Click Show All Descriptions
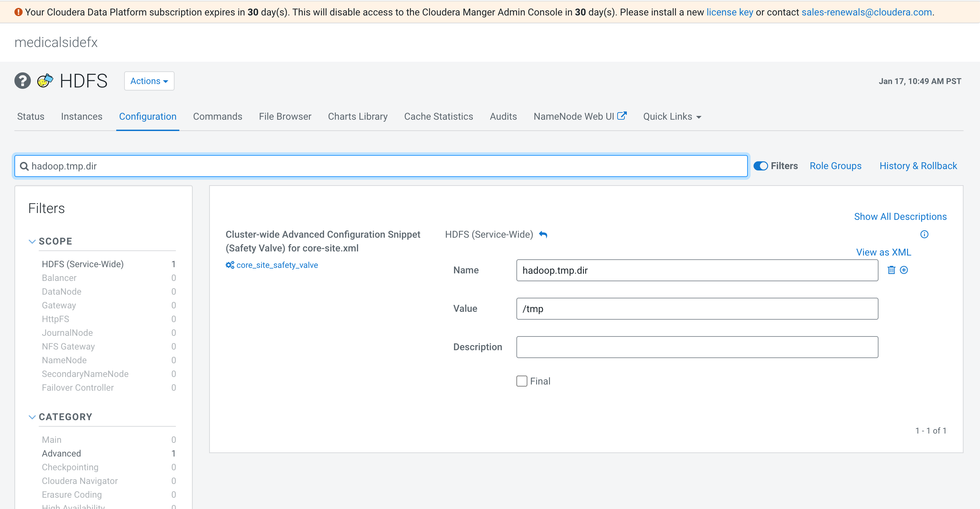 pyautogui.click(x=900, y=216)
